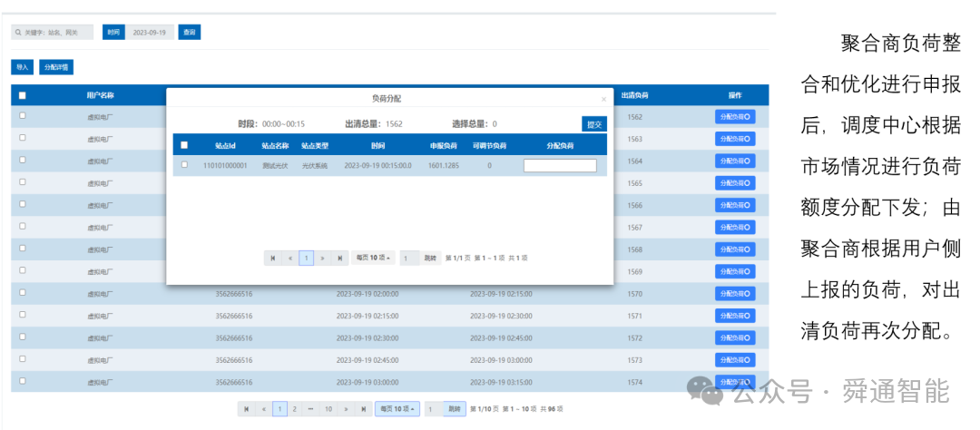Close the 负荷分配 dialog with the X
The image size is (980, 430).
tap(603, 100)
